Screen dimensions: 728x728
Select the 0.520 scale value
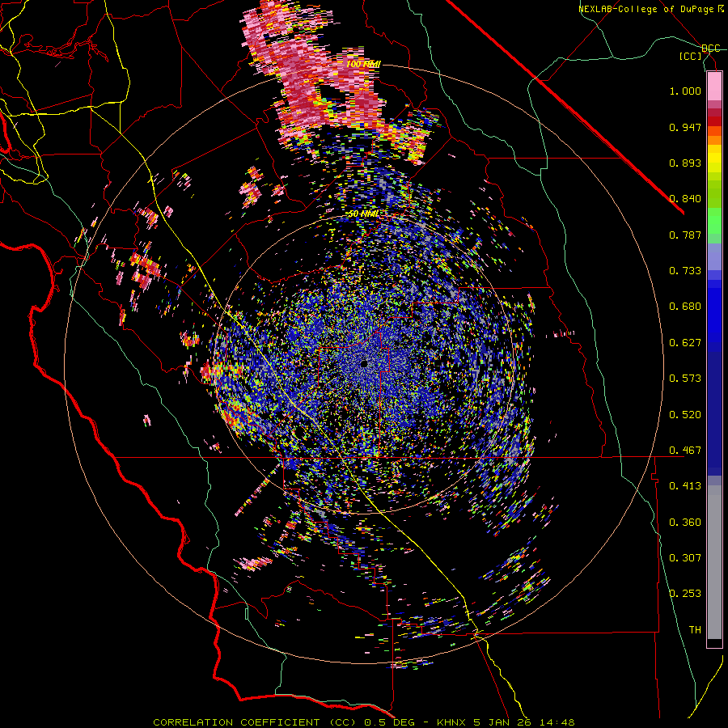(685, 415)
